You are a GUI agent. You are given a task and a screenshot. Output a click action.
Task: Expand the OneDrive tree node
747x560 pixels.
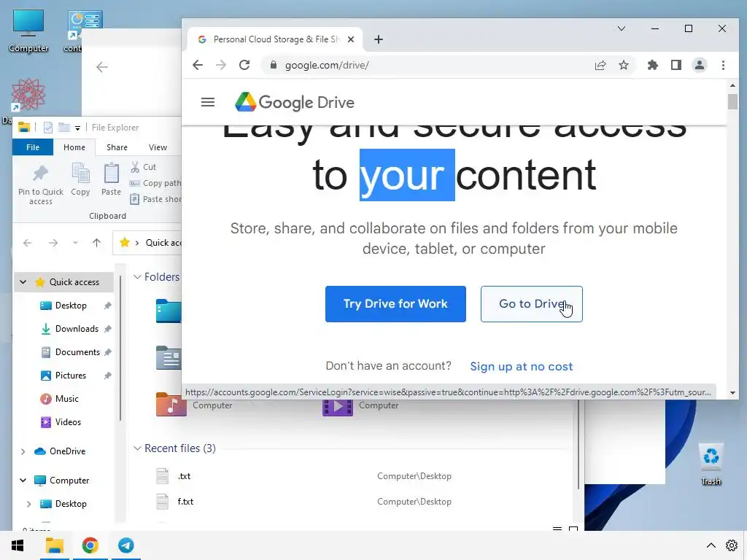click(23, 451)
